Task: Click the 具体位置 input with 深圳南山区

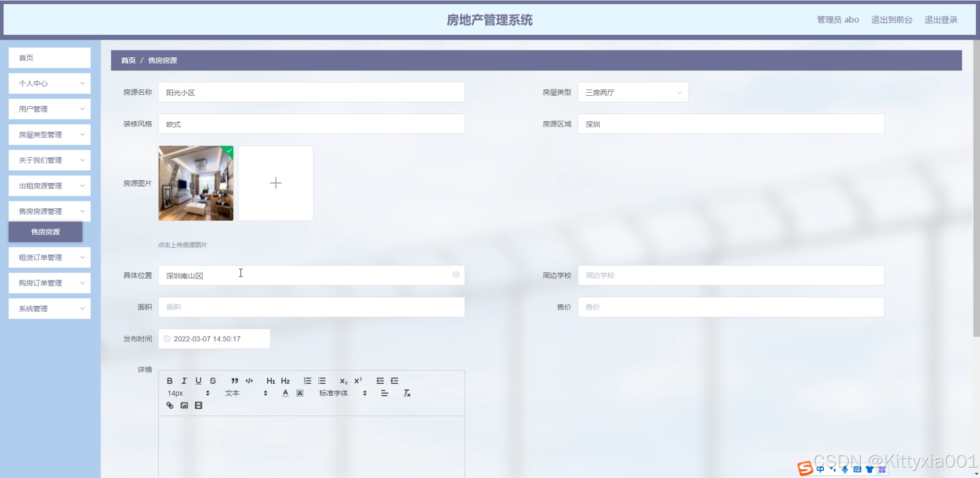Action: point(311,275)
